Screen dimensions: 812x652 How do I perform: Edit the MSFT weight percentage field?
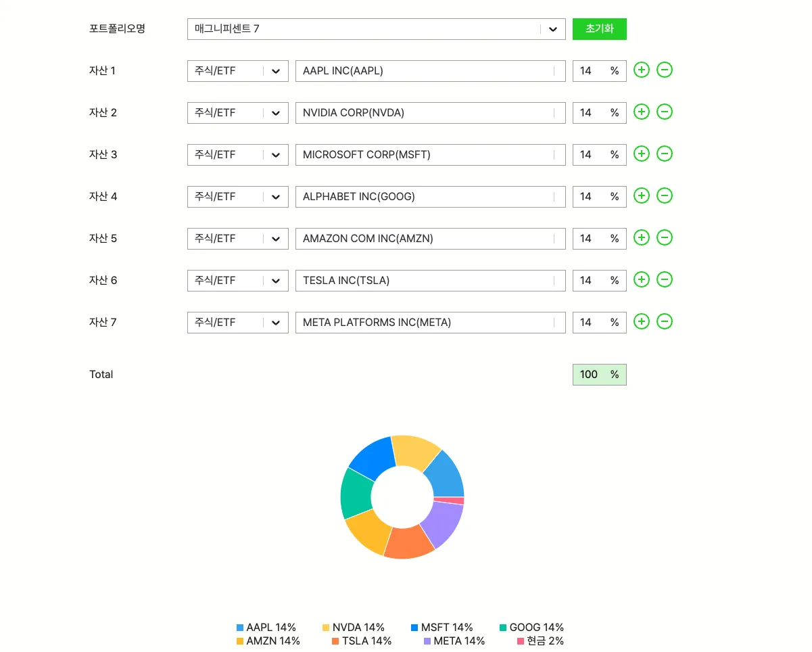tap(600, 155)
